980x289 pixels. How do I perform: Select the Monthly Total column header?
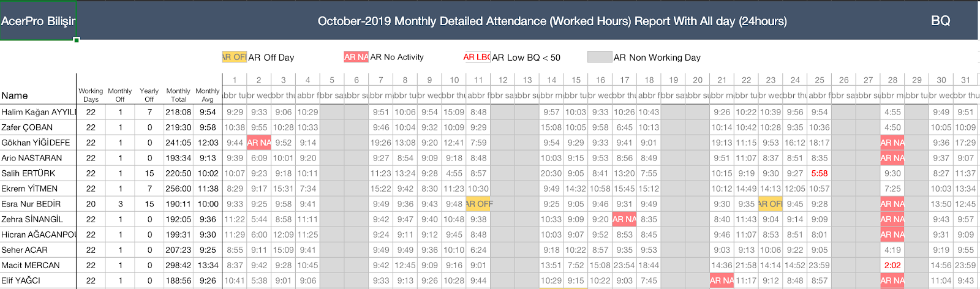tap(178, 95)
